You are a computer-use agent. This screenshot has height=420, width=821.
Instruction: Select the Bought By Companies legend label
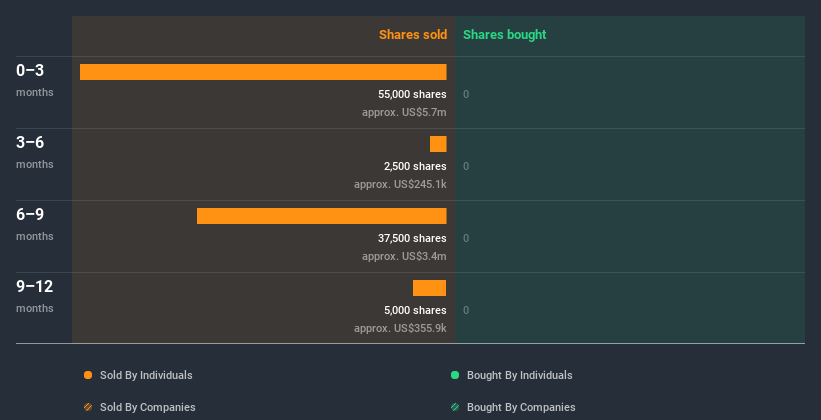pyautogui.click(x=521, y=407)
